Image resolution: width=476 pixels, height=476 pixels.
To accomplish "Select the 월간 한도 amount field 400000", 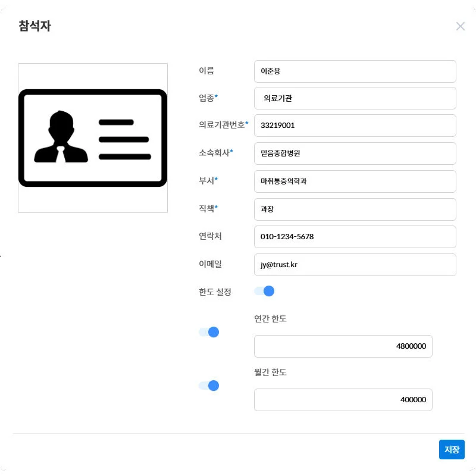I will pos(343,399).
